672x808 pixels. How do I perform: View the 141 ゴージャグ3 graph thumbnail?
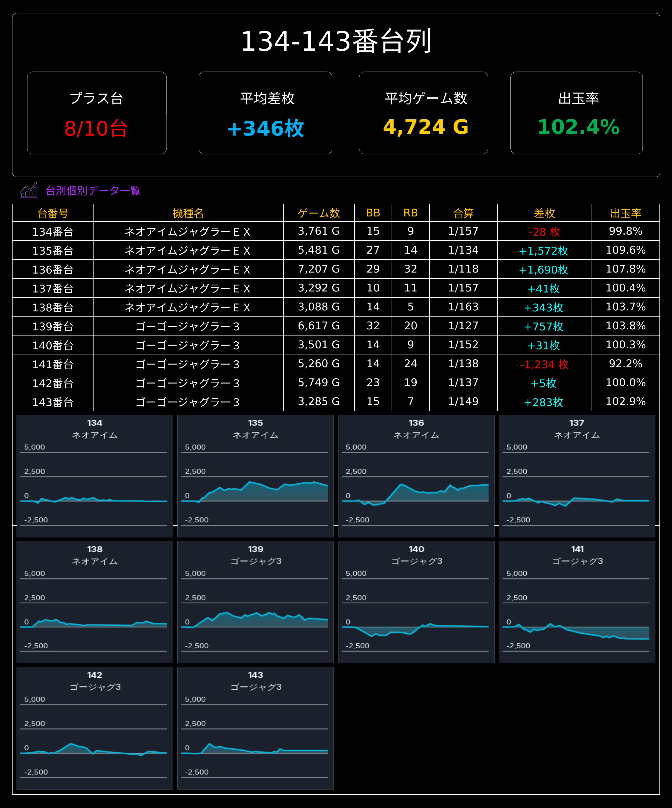577,602
